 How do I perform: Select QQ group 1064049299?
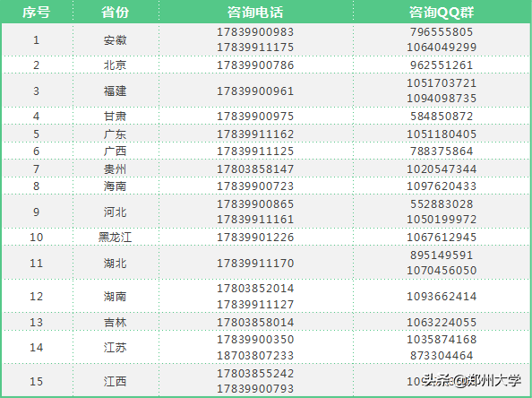click(442, 48)
